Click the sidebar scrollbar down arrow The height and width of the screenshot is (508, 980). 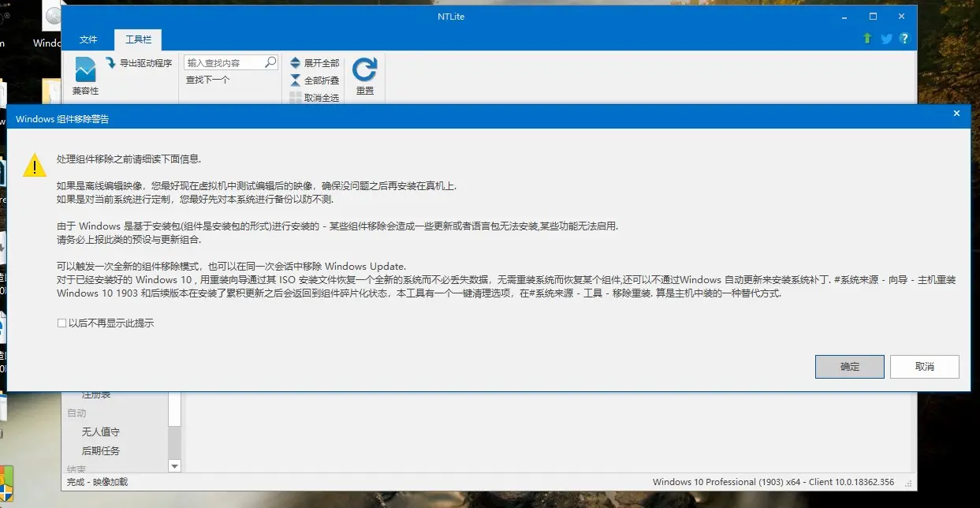coord(175,466)
